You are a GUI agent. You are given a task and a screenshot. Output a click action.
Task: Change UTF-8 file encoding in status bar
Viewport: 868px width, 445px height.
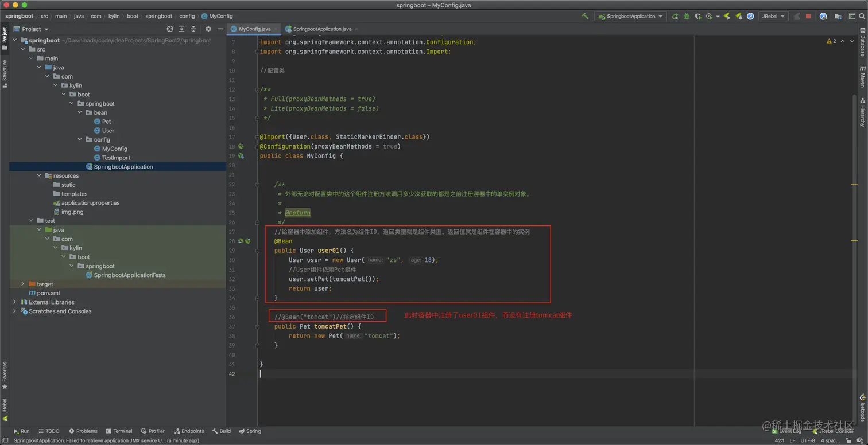click(807, 440)
